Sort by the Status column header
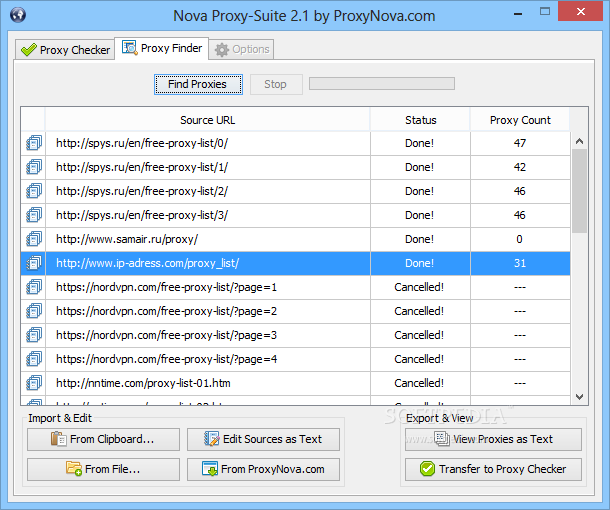610x510 pixels. (x=421, y=120)
